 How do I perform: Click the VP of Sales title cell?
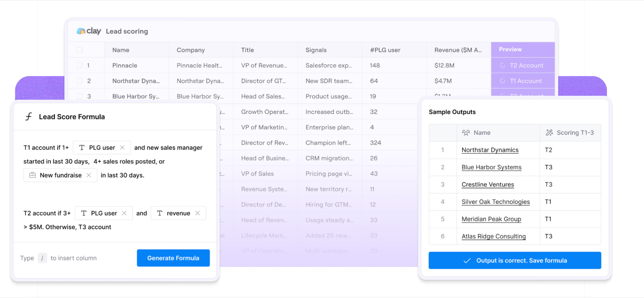coord(265,174)
